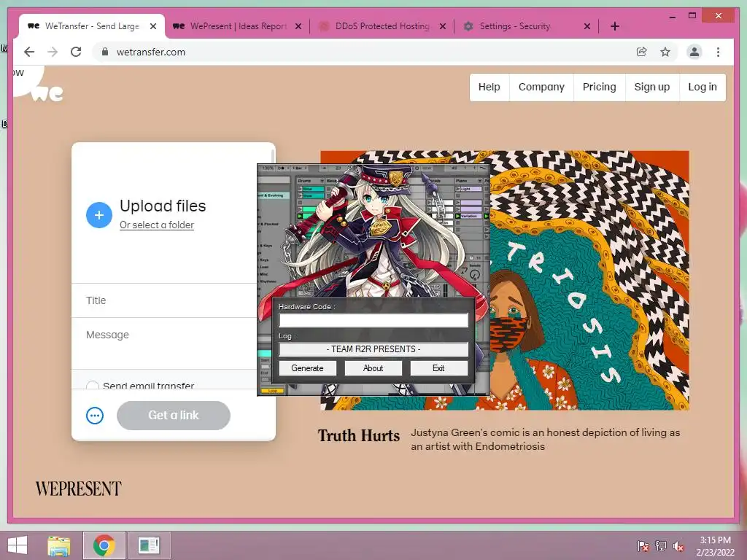The height and width of the screenshot is (560, 747).
Task: Open a new tab with plus icon
Action: click(614, 26)
